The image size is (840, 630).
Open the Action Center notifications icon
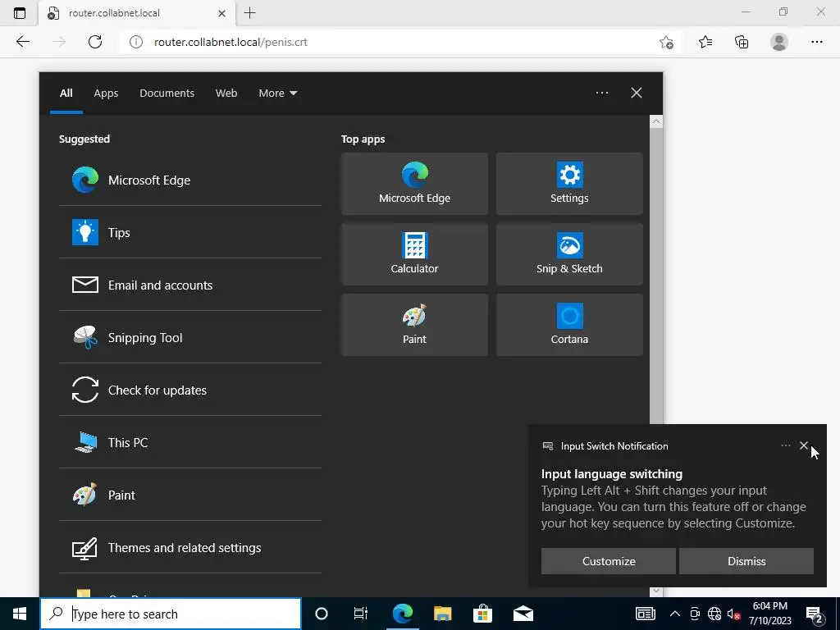(815, 614)
